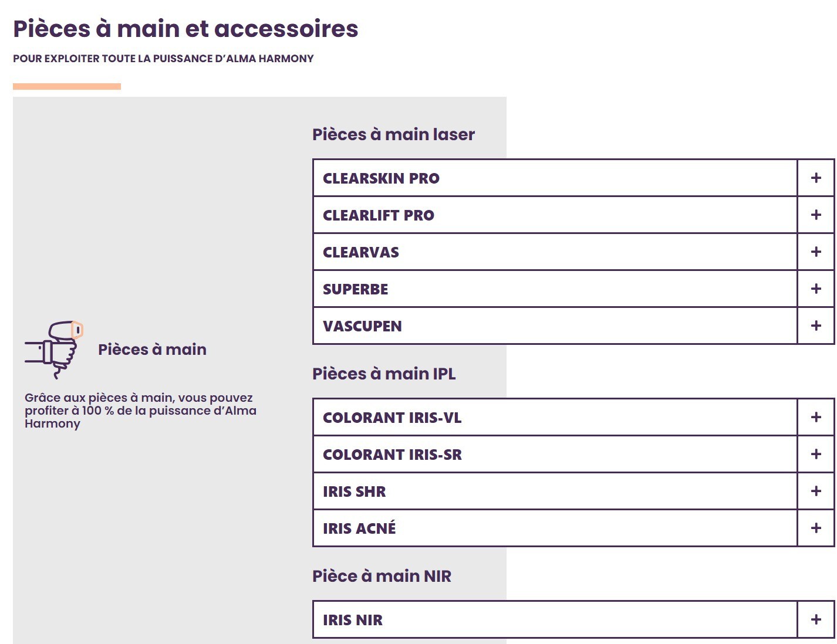Click plus icon for COLORANT IRIS-VL
Image resolution: width=837 pixels, height=644 pixels.
(x=816, y=417)
